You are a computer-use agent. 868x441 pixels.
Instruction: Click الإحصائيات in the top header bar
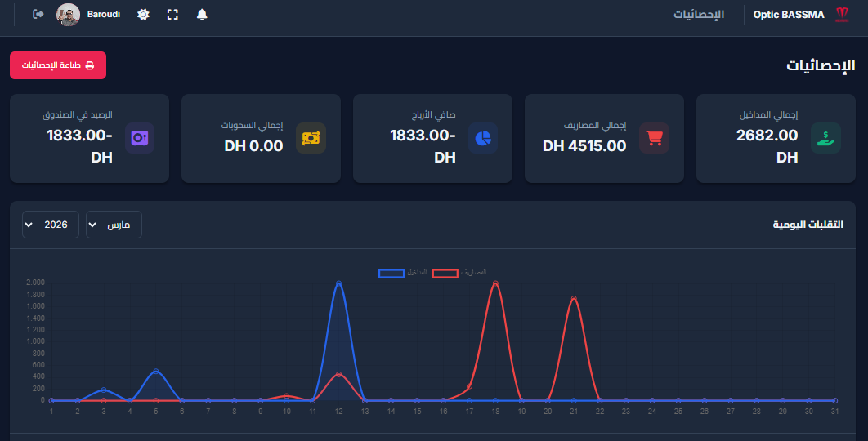click(698, 15)
